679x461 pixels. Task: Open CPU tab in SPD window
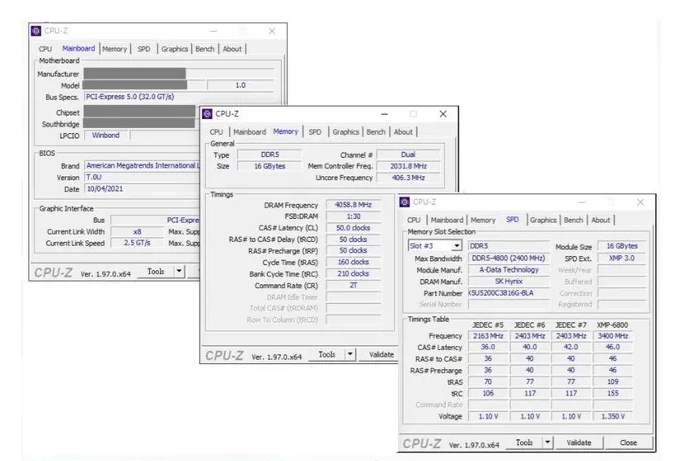click(414, 220)
